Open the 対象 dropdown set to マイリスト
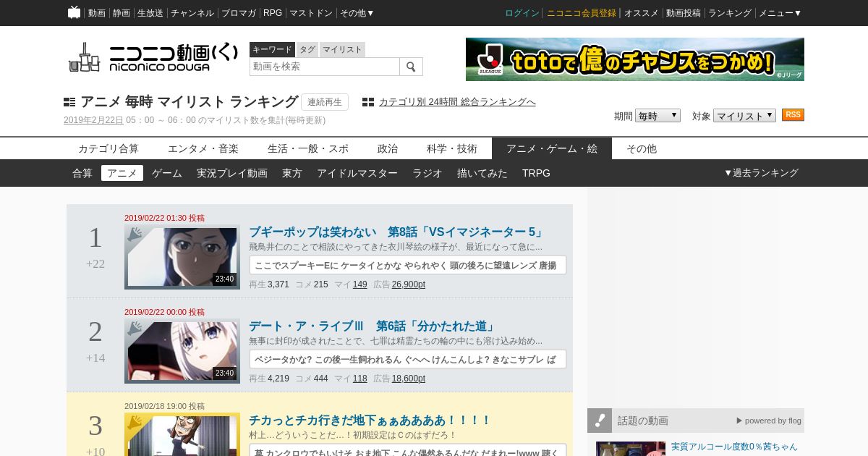The height and width of the screenshot is (456, 868). (744, 116)
